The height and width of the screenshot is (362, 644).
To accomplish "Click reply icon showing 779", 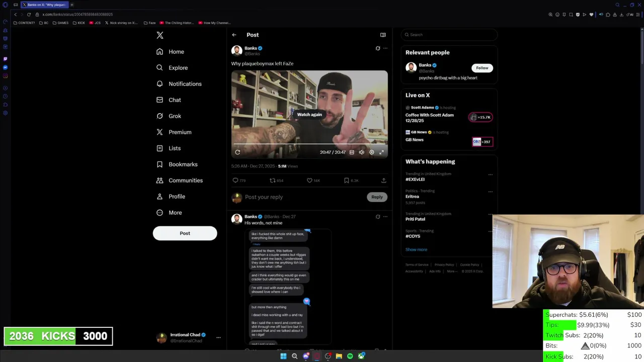I will [239, 180].
